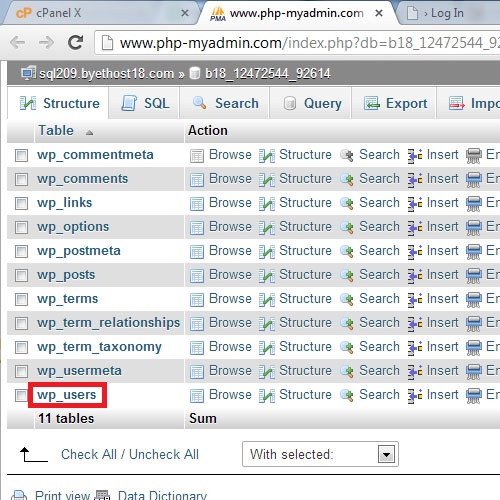Switch to the Structure tab

point(59,103)
